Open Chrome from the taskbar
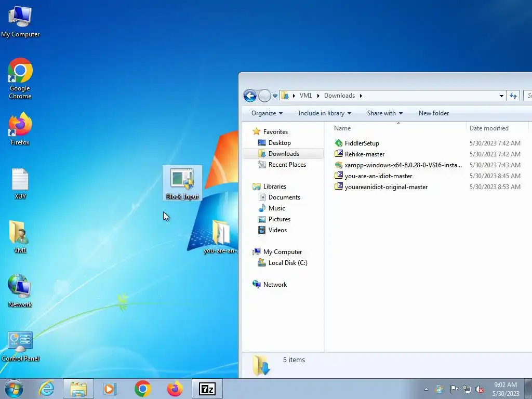The width and height of the screenshot is (532, 399). (x=142, y=389)
